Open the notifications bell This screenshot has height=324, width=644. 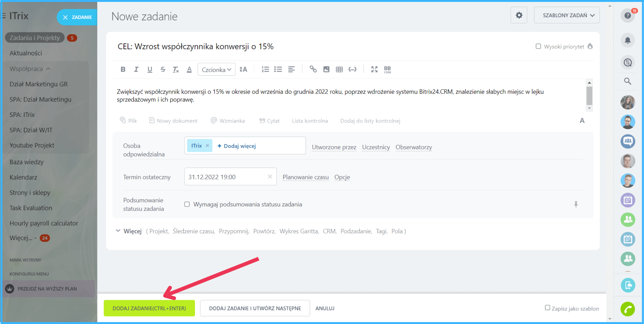tap(628, 41)
